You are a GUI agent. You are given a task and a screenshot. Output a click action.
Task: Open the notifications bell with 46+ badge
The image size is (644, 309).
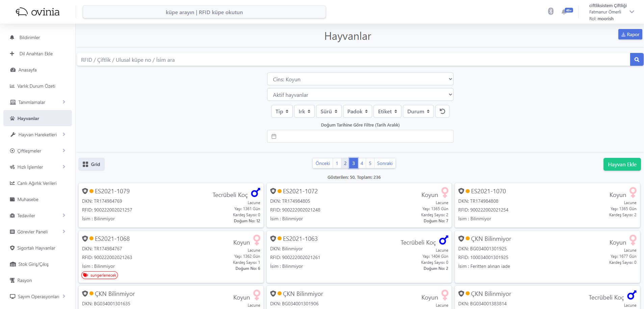click(x=567, y=11)
